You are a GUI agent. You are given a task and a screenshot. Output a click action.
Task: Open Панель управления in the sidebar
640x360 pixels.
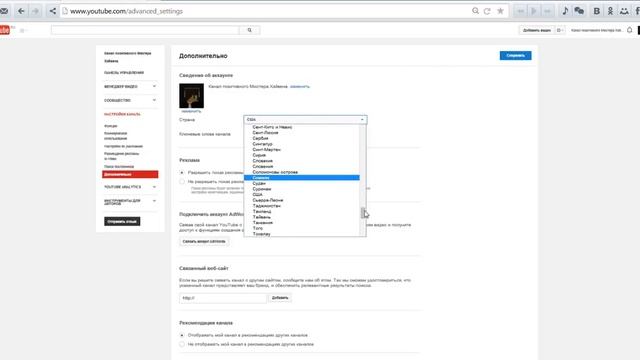pyautogui.click(x=124, y=73)
